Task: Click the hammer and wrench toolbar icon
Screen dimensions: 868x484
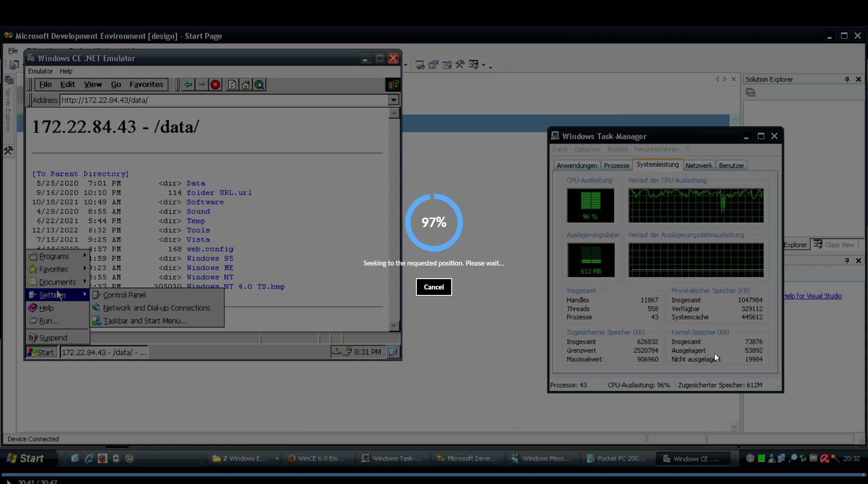Action: 460,65
